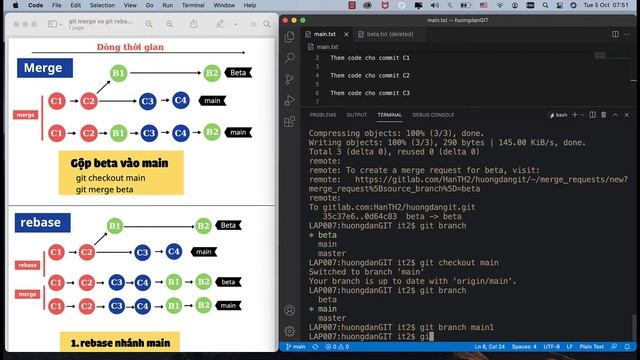The image size is (640, 360).
Task: Switch to the TERMINAL panel tab
Action: point(389,115)
